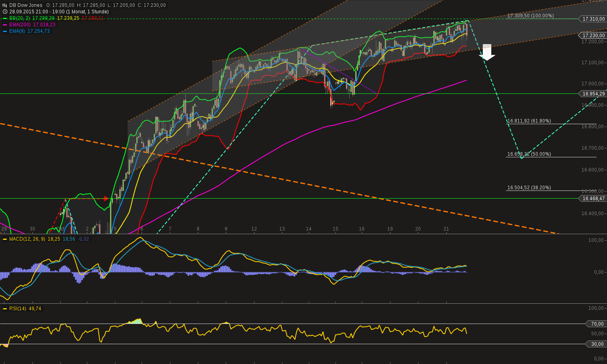Click the RSI panel 50,00 axis label
The image size is (607, 364).
click(597, 334)
